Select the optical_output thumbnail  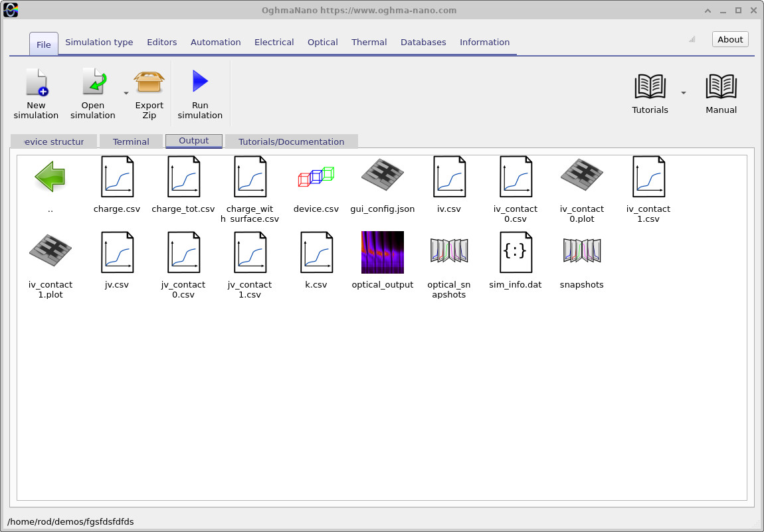(x=383, y=252)
